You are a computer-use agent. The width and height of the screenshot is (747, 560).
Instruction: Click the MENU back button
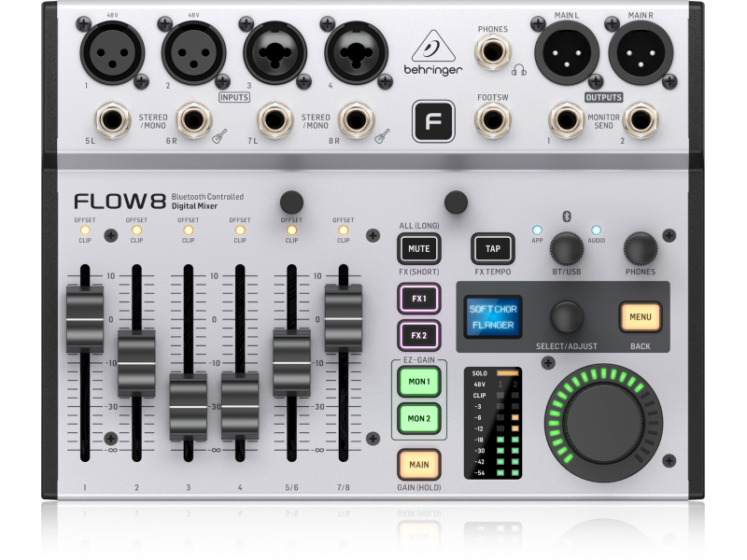click(x=640, y=316)
